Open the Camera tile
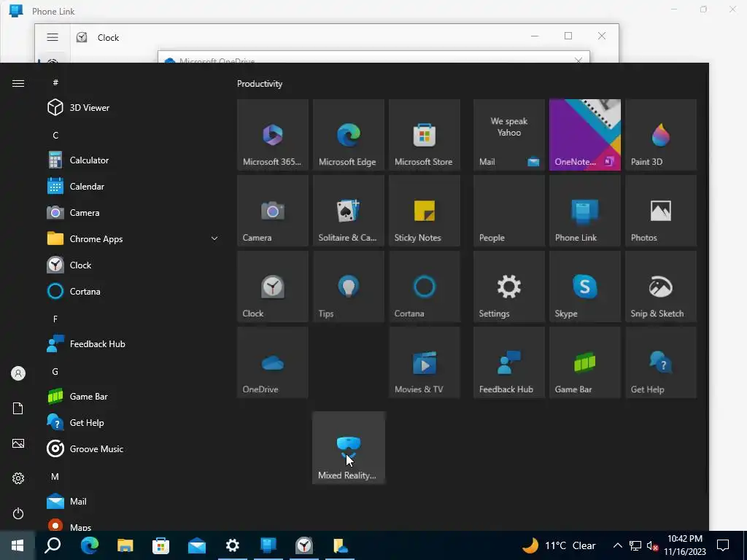Viewport: 747px width, 560px height. [273, 211]
